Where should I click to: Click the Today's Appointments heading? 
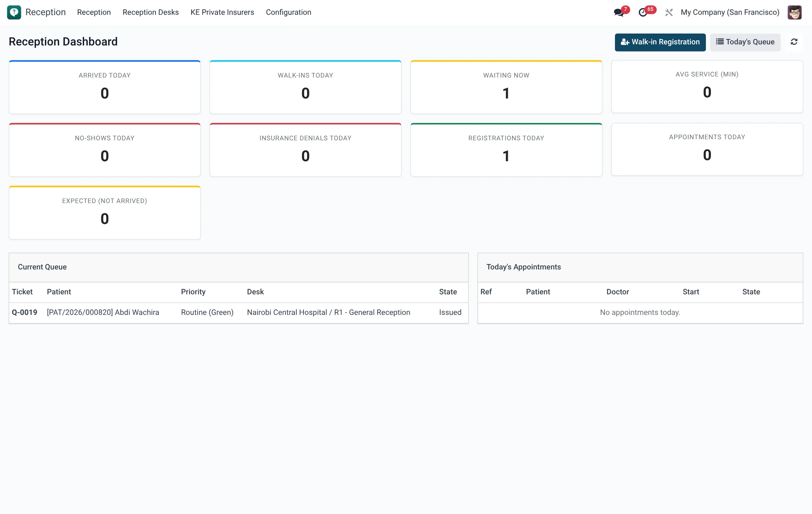[x=523, y=267]
